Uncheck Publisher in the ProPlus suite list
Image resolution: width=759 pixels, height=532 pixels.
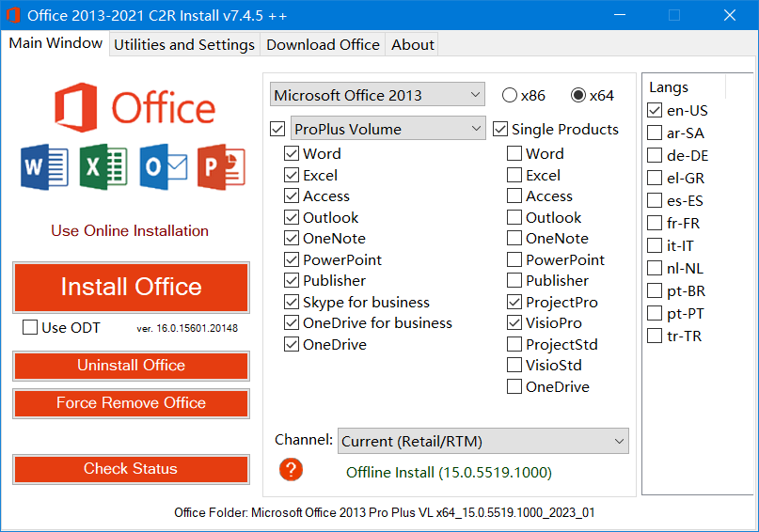click(292, 280)
